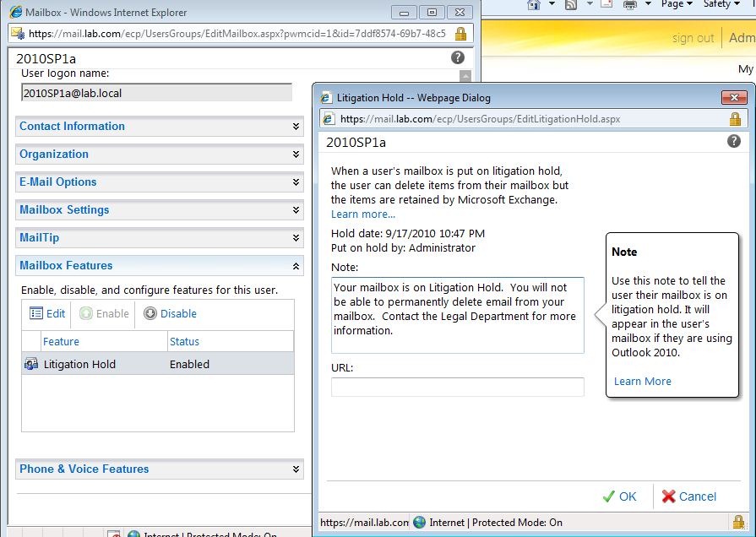756x537 pixels.
Task: Click the empty URL input field
Action: 458,387
